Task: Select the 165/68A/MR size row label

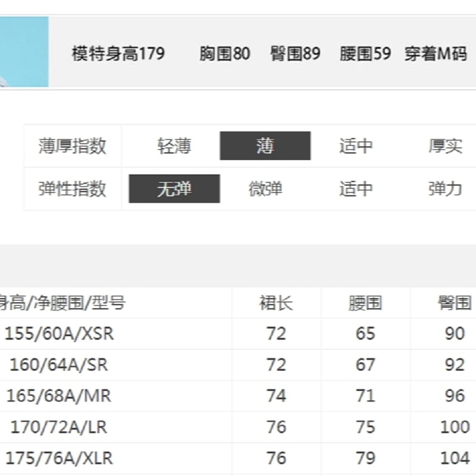Action: (59, 396)
